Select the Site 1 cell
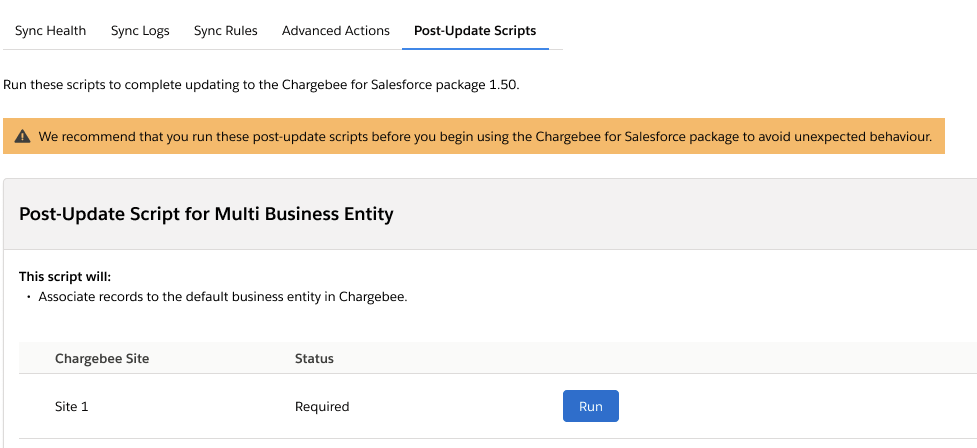The image size is (977, 448). (x=71, y=407)
